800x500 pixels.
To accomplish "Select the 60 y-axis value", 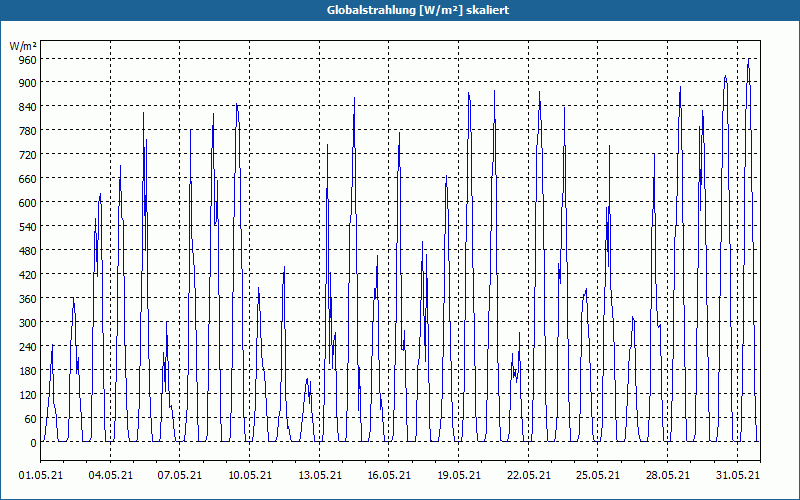I will pyautogui.click(x=31, y=419).
